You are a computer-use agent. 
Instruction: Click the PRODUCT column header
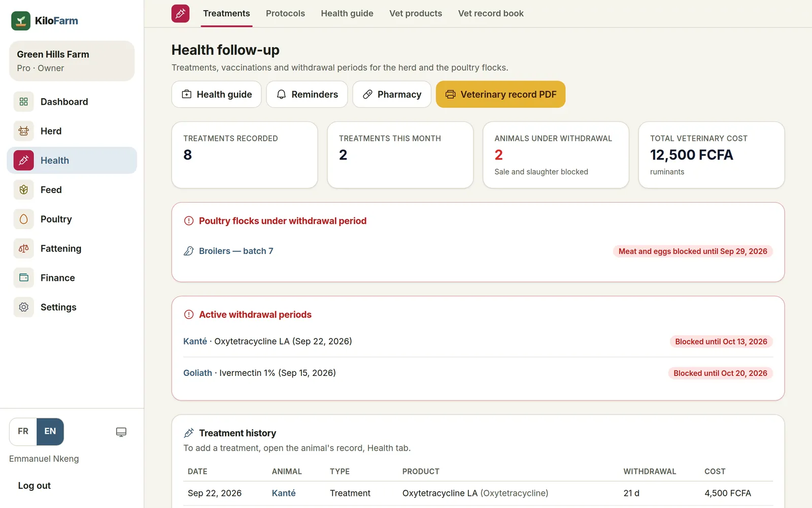421,471
